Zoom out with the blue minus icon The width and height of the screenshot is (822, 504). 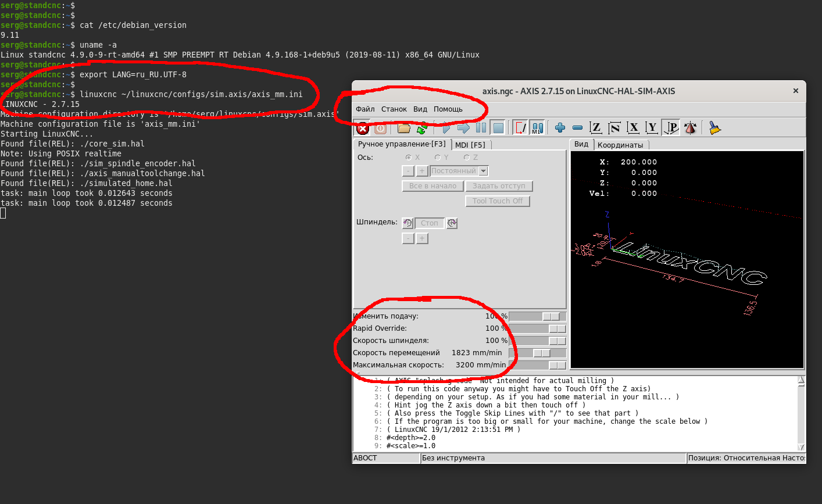click(x=577, y=128)
